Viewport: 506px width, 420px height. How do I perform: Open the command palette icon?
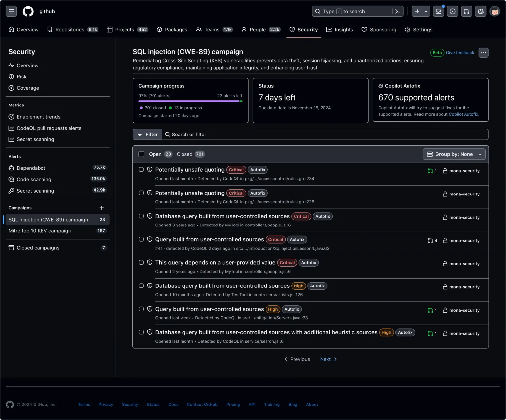(398, 11)
